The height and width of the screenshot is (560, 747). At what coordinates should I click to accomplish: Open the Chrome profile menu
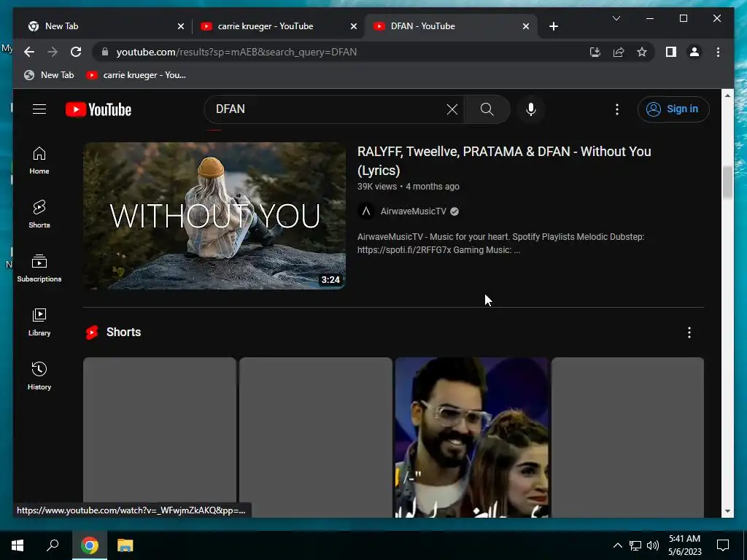tap(694, 52)
